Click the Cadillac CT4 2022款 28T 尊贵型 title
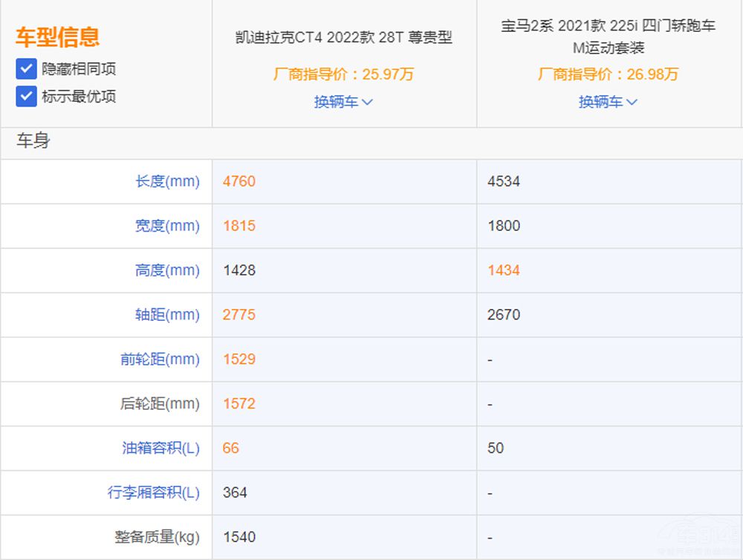This screenshot has width=743, height=560. click(343, 37)
